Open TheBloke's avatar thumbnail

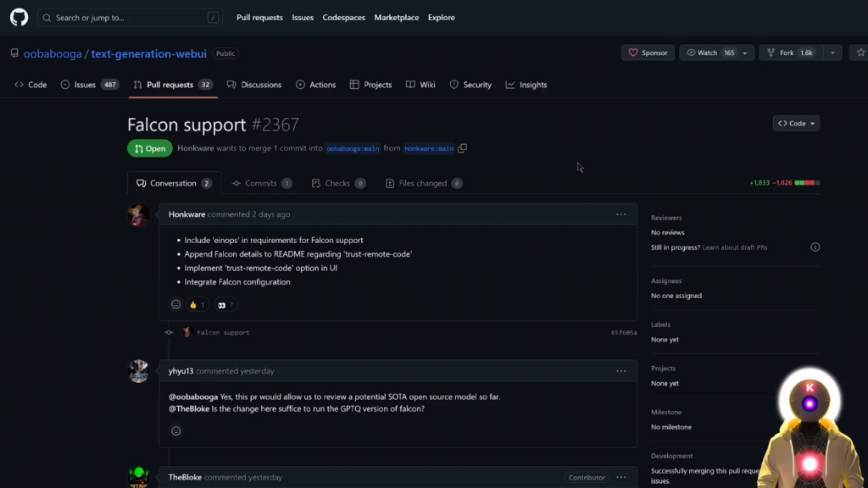(138, 477)
